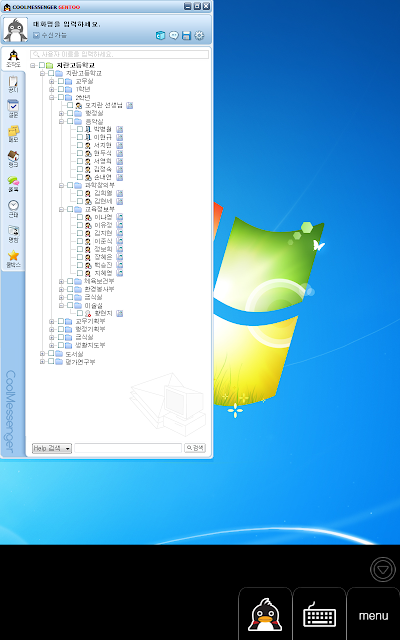Expand the 교무실 folder node

pyautogui.click(x=52, y=81)
